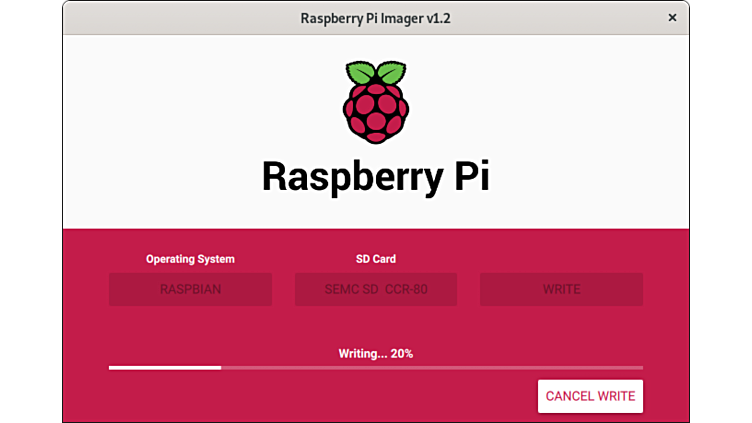Click the disabled WRITE button
Image resolution: width=752 pixels, height=423 pixels.
click(561, 290)
